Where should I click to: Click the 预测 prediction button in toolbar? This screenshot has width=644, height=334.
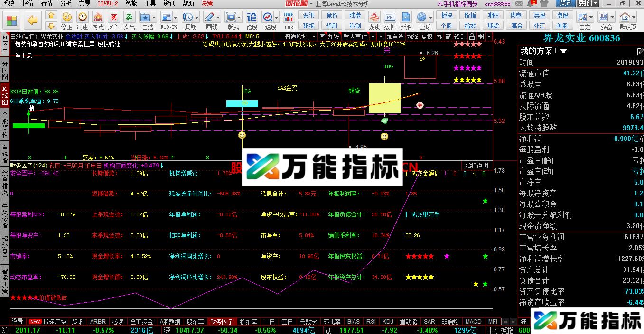coord(332,25)
